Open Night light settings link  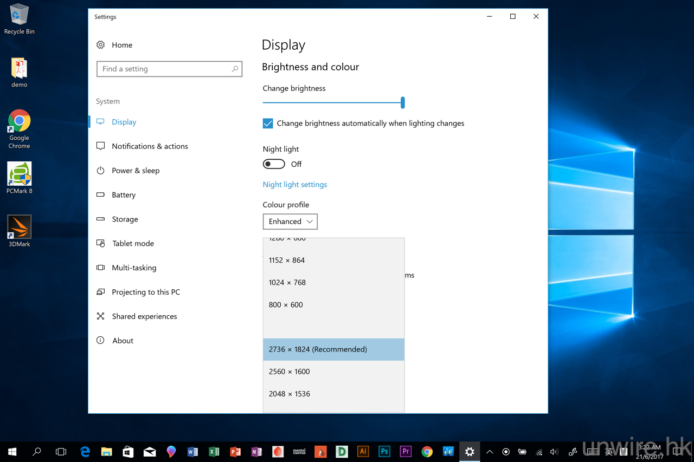[x=294, y=184]
